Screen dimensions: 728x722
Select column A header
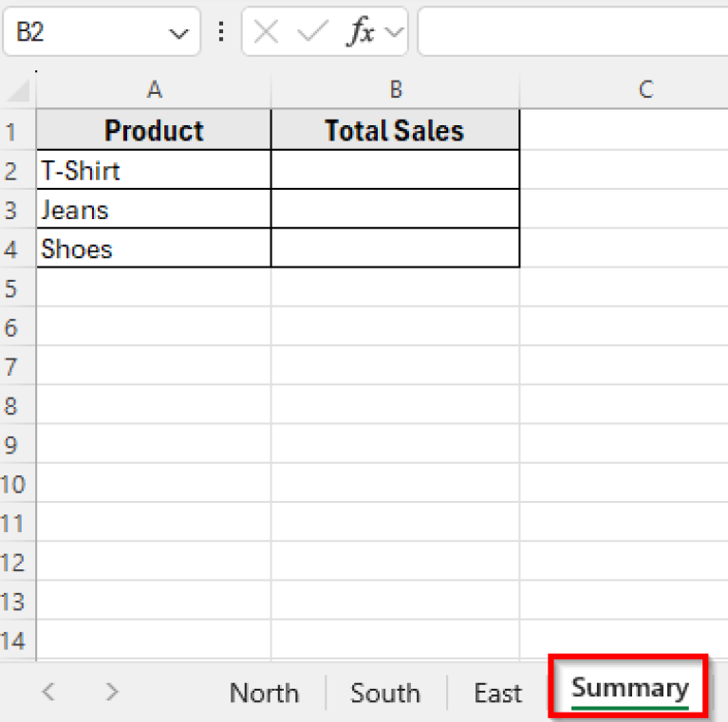tap(154, 90)
